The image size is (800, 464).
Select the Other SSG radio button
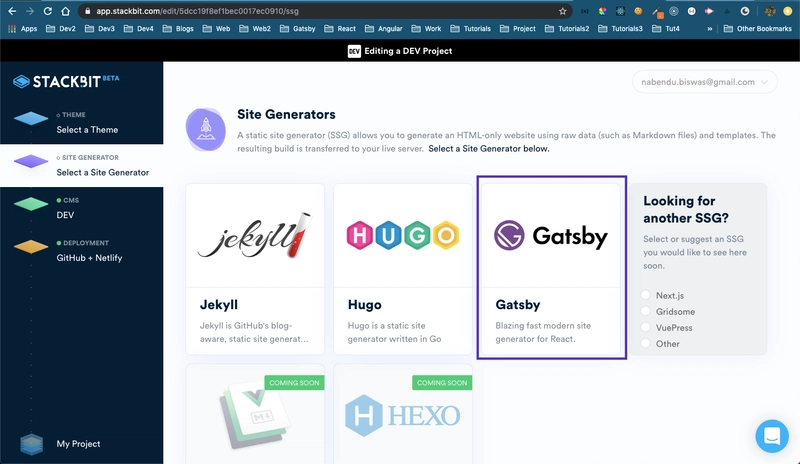pyautogui.click(x=646, y=343)
